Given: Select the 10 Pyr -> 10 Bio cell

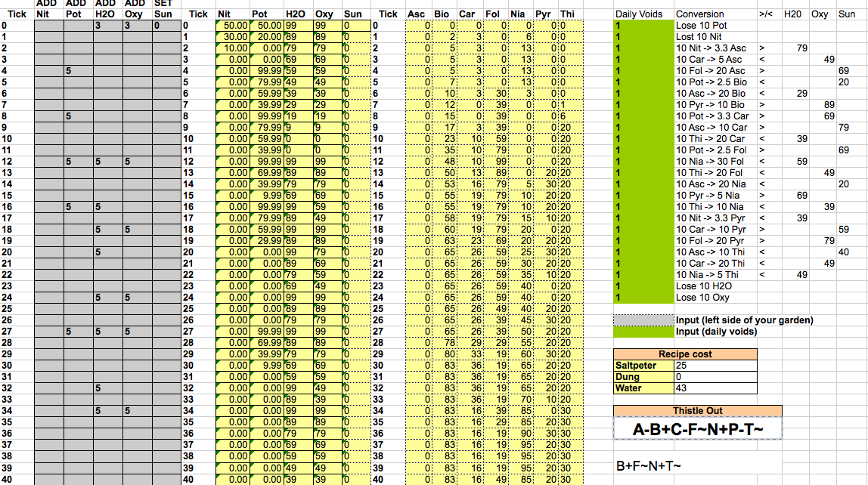Looking at the screenshot, I should [x=715, y=104].
